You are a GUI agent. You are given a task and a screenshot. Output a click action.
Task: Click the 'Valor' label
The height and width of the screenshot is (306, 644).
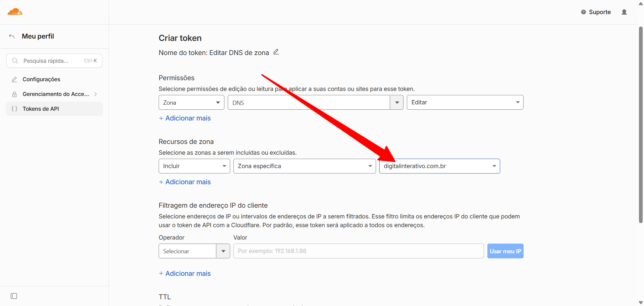click(240, 238)
